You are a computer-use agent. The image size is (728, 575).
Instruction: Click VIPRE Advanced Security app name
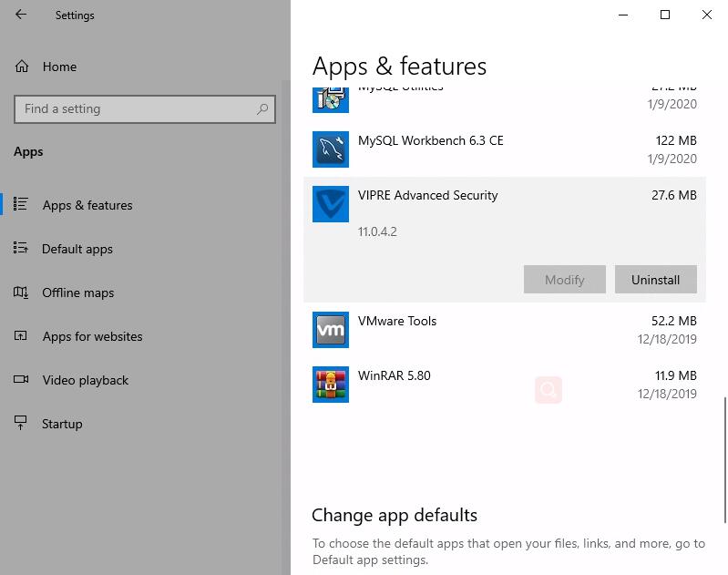click(x=427, y=196)
